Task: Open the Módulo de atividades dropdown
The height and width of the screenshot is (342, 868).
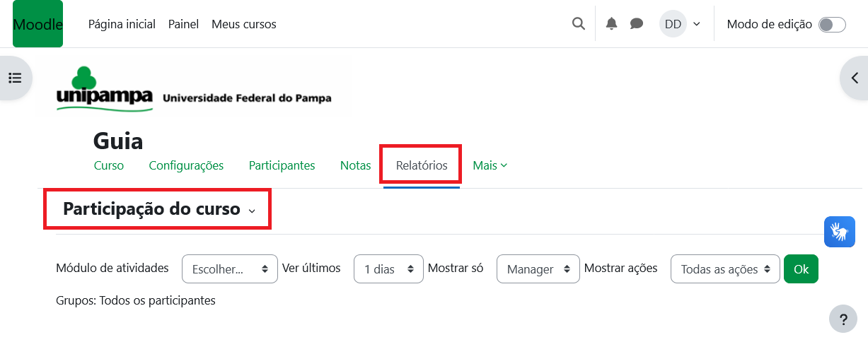Action: pyautogui.click(x=230, y=269)
